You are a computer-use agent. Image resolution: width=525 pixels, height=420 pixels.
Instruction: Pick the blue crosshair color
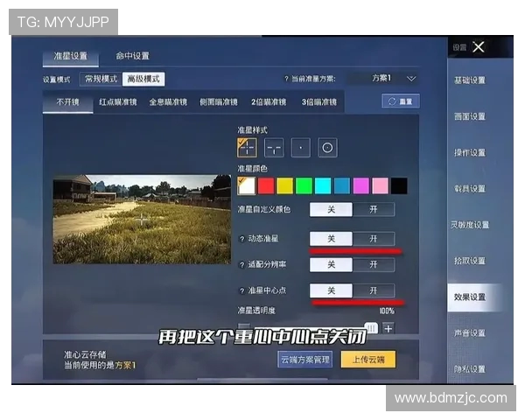click(x=342, y=185)
